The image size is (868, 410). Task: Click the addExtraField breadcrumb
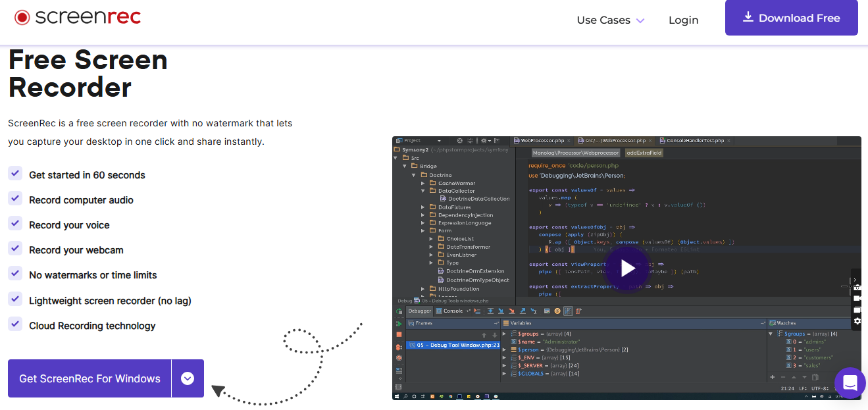pos(644,153)
